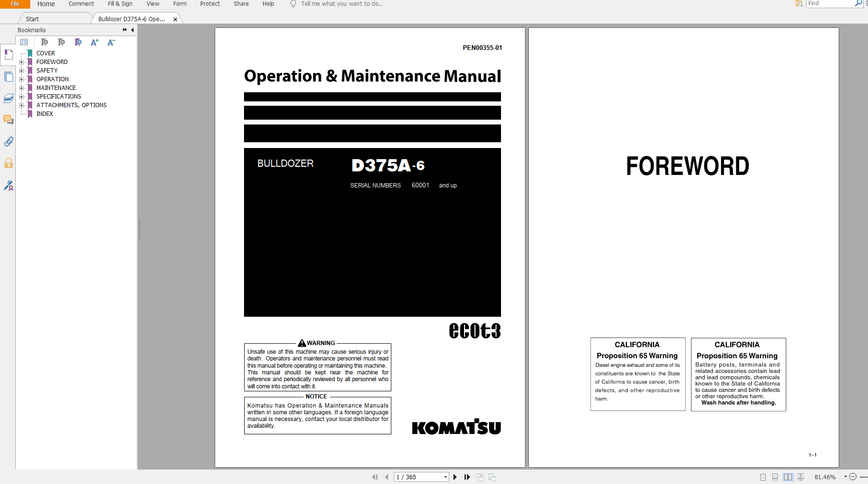868x484 pixels.
Task: Jump to the FOREWORD bookmark
Action: [52, 62]
